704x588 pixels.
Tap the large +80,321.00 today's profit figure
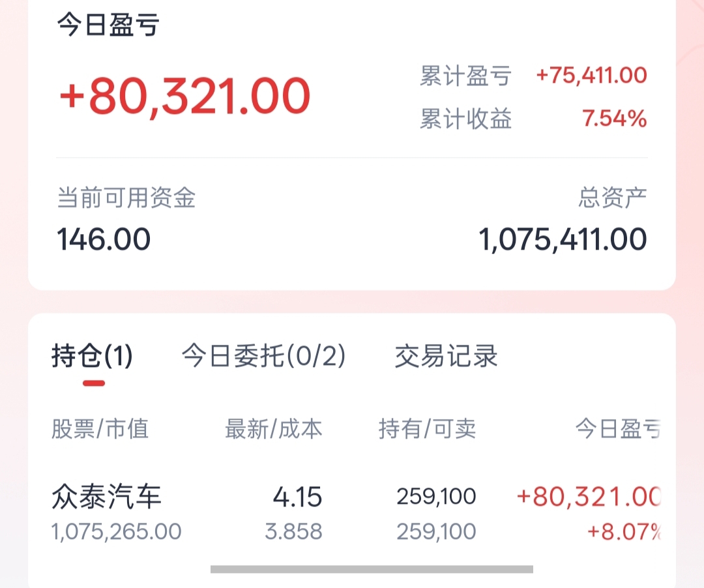pyautogui.click(x=184, y=96)
